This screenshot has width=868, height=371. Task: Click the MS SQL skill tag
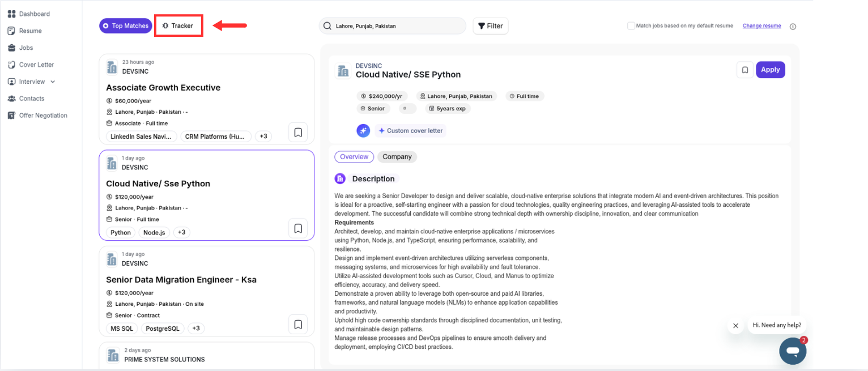pos(121,329)
